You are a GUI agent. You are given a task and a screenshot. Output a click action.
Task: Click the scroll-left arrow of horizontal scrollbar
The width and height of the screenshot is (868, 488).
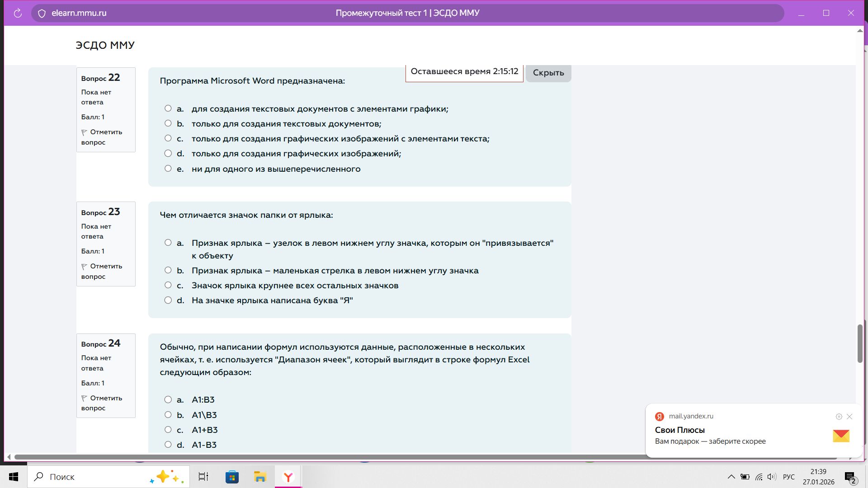tap(9, 457)
